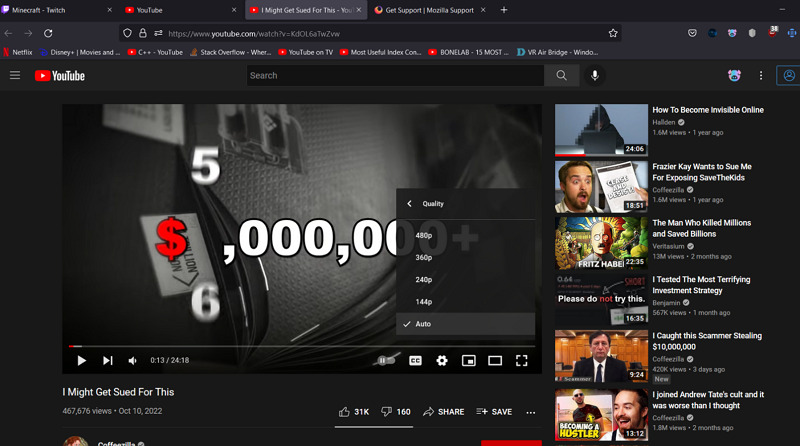Choose 144p quality option
The image size is (800, 446).
pyautogui.click(x=424, y=301)
